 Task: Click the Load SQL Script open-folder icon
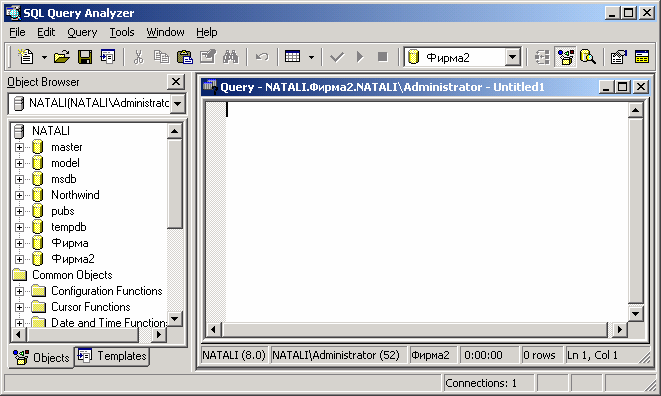point(62,57)
